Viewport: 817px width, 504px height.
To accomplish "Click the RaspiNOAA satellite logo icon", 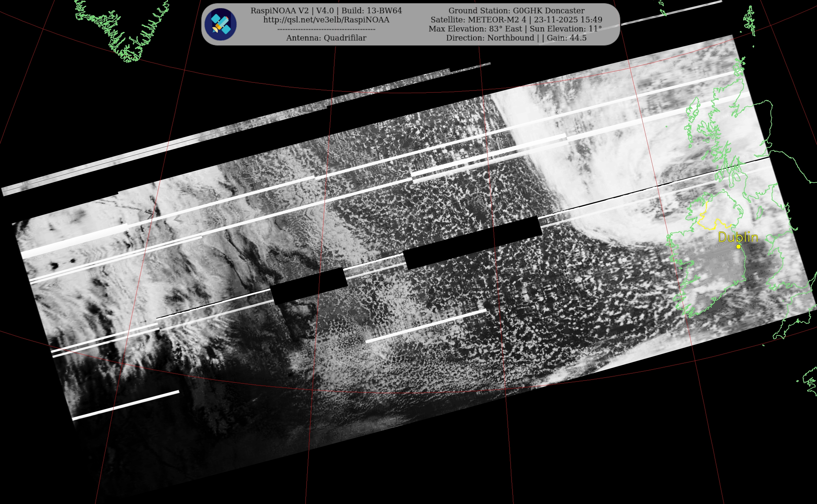I will (220, 24).
